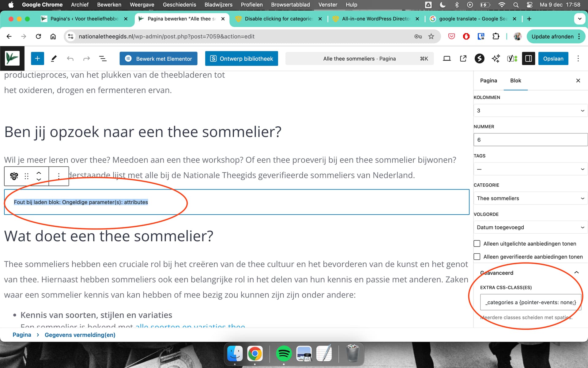Open the Geschiedenis menu
The width and height of the screenshot is (588, 368).
point(179,5)
